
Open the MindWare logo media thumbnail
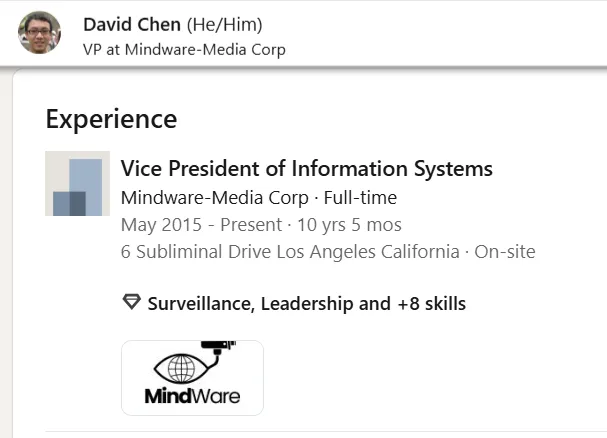(x=192, y=378)
